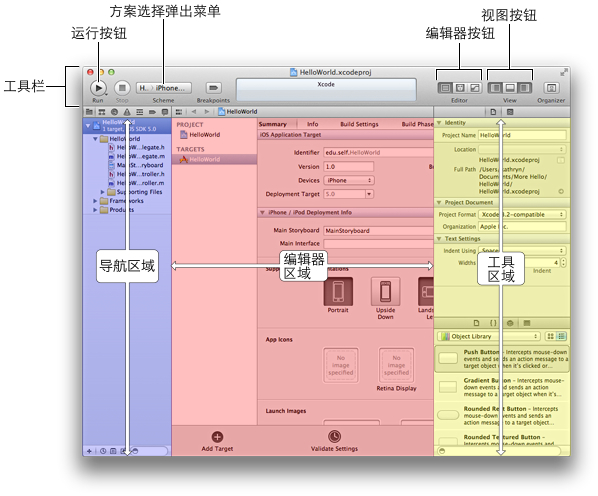The height and width of the screenshot is (496, 598).
Task: Click the Retina Display app icon well
Action: point(396,365)
